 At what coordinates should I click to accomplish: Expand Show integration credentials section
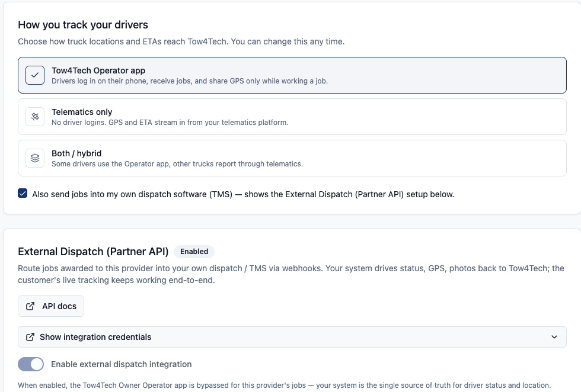292,337
